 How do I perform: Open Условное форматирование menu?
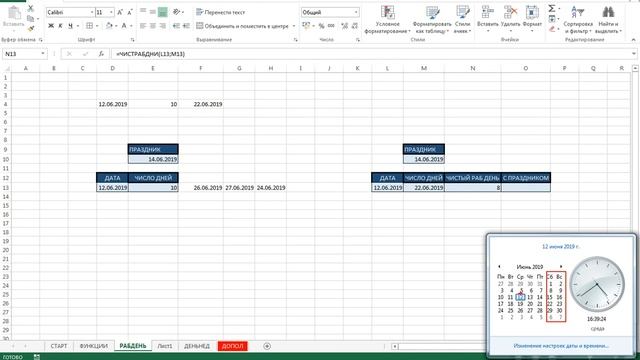[387, 20]
